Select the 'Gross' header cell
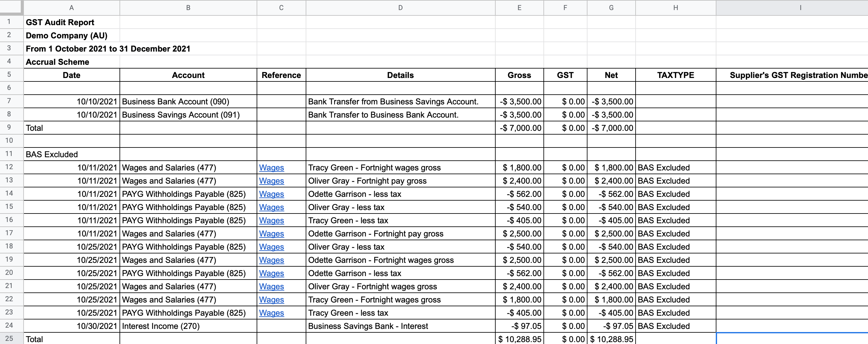Viewport: 868px width, 344px height. click(x=519, y=75)
